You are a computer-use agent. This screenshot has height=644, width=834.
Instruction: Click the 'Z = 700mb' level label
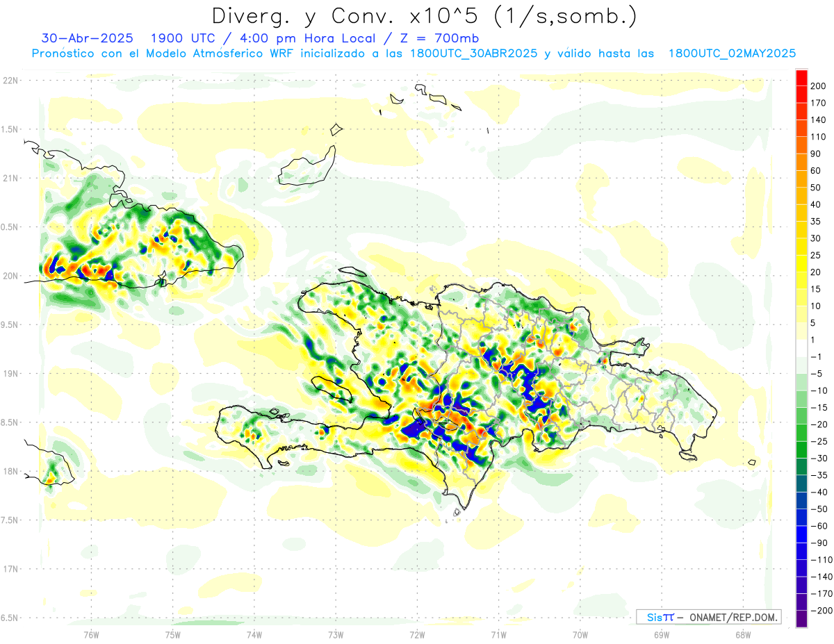click(439, 38)
